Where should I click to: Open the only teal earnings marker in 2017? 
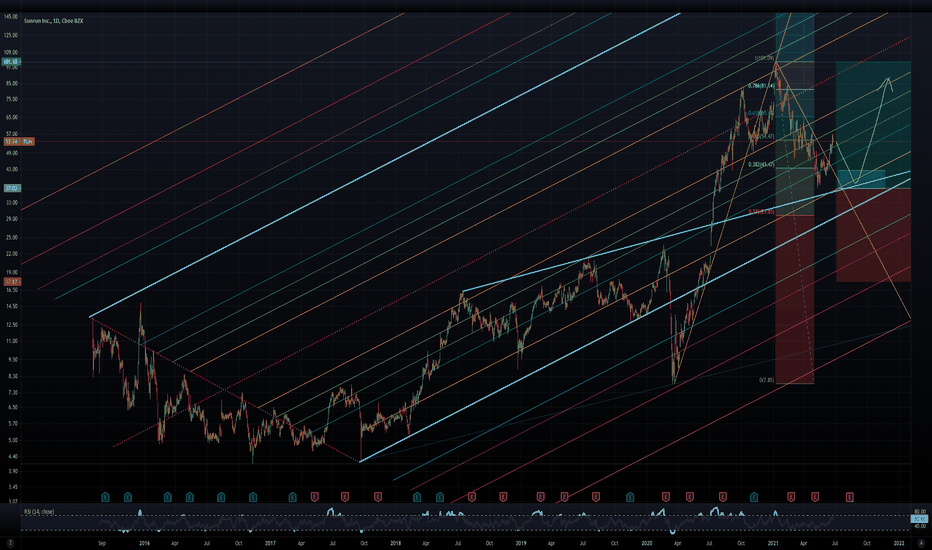click(292, 496)
